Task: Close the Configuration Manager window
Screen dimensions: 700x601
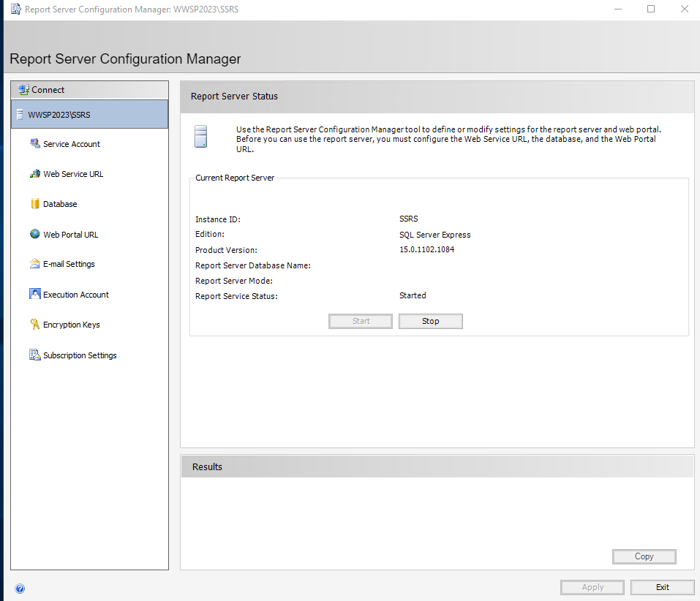Action: coord(685,9)
